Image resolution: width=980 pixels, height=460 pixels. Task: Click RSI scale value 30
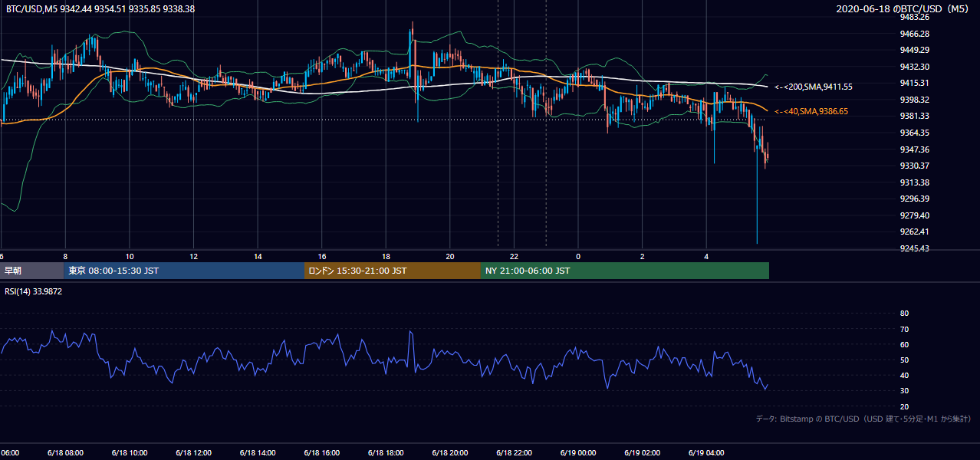[x=904, y=391]
